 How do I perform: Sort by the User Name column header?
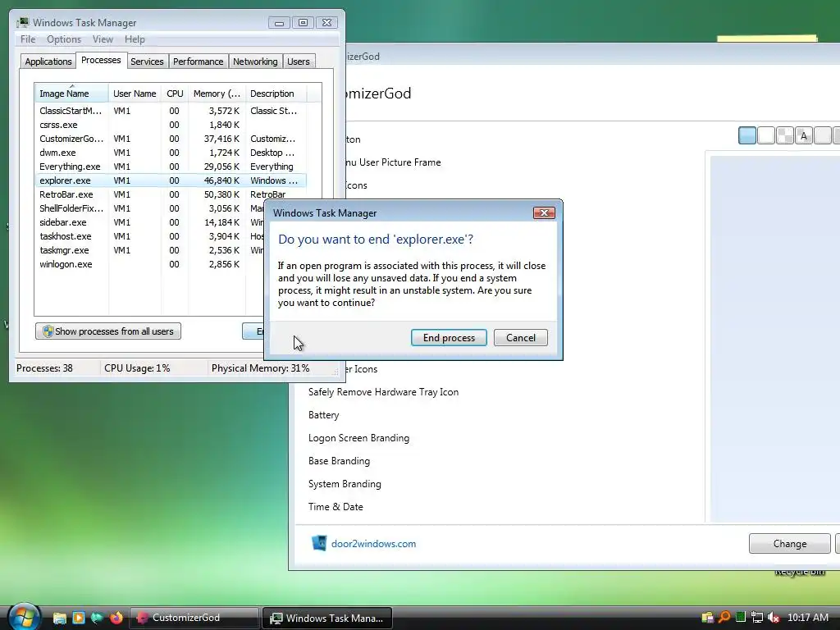pos(135,94)
